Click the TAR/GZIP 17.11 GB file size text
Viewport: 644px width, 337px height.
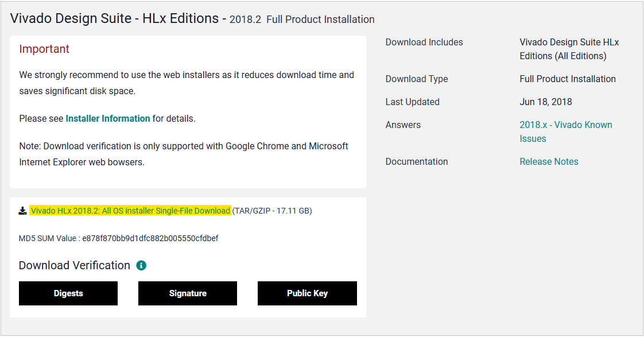click(272, 211)
